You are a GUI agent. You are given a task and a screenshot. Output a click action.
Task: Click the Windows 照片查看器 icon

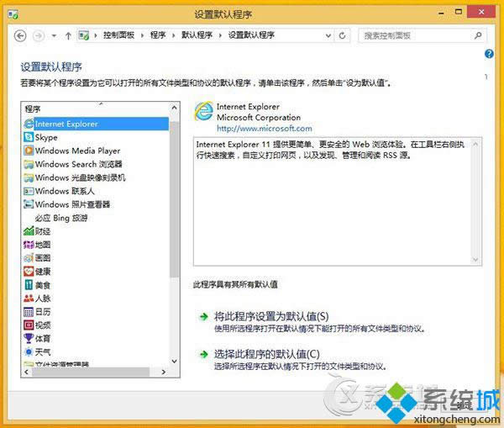29,204
